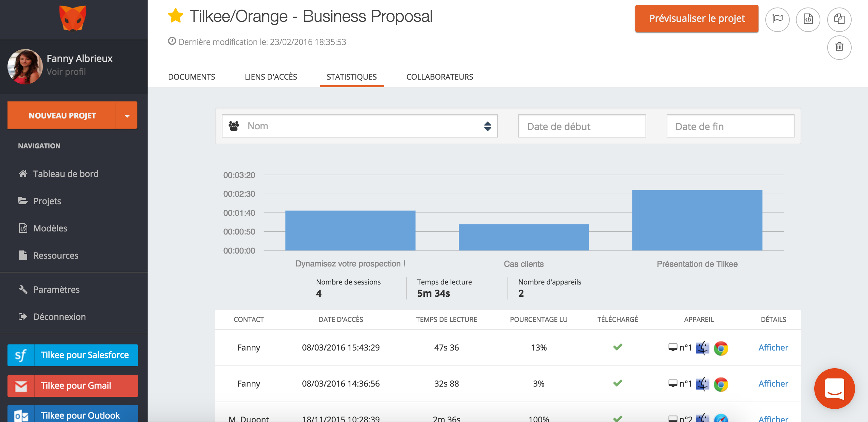Click the Présentation de Tilkee chart bar
This screenshot has width=868, height=422.
697,220
